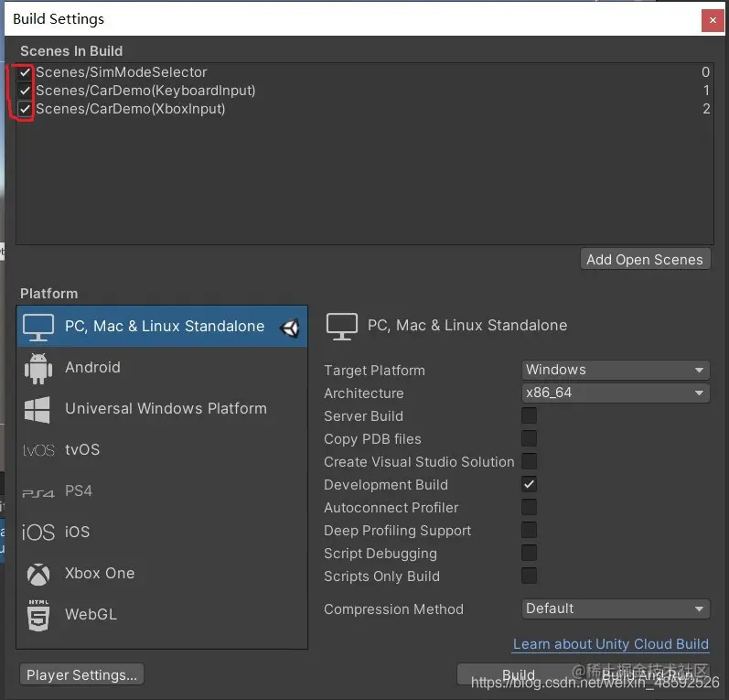
Task: Click build index 2 of CarDemo(XboxInput)
Action: point(706,109)
